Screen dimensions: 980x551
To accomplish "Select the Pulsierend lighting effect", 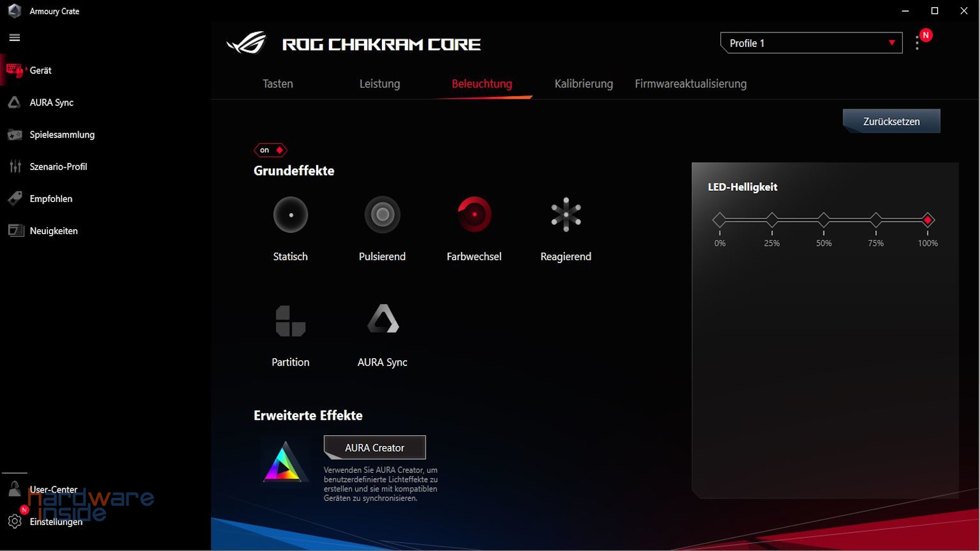I will [382, 214].
